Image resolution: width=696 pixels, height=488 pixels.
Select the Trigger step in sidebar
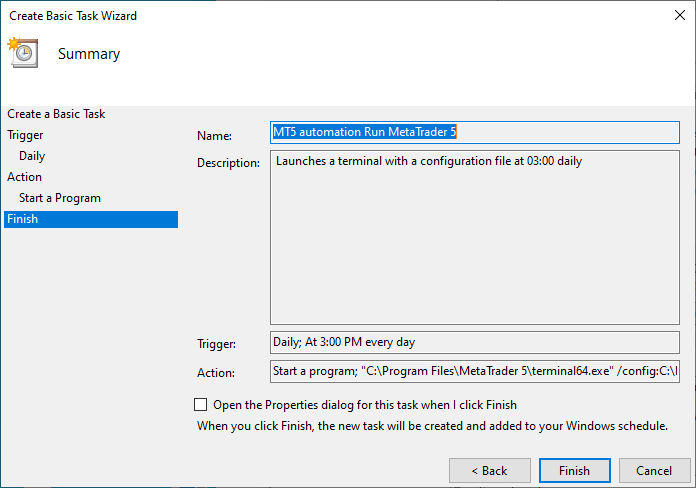click(25, 135)
